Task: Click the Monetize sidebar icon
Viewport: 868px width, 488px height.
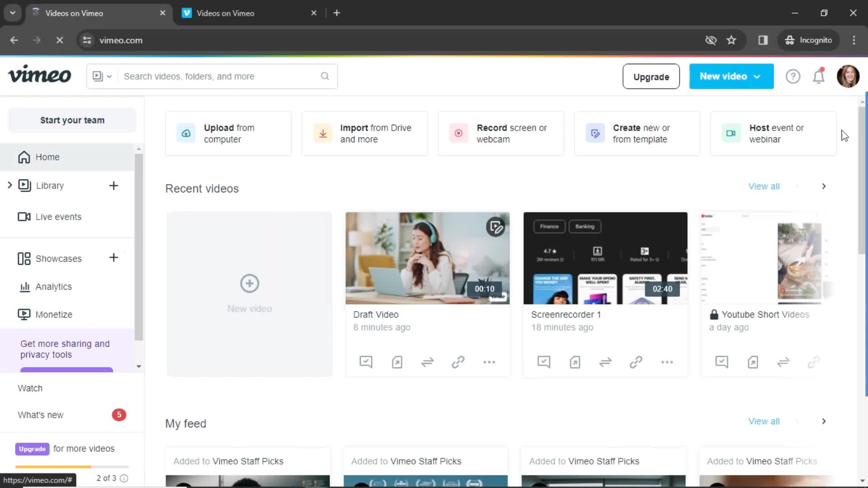Action: click(24, 314)
